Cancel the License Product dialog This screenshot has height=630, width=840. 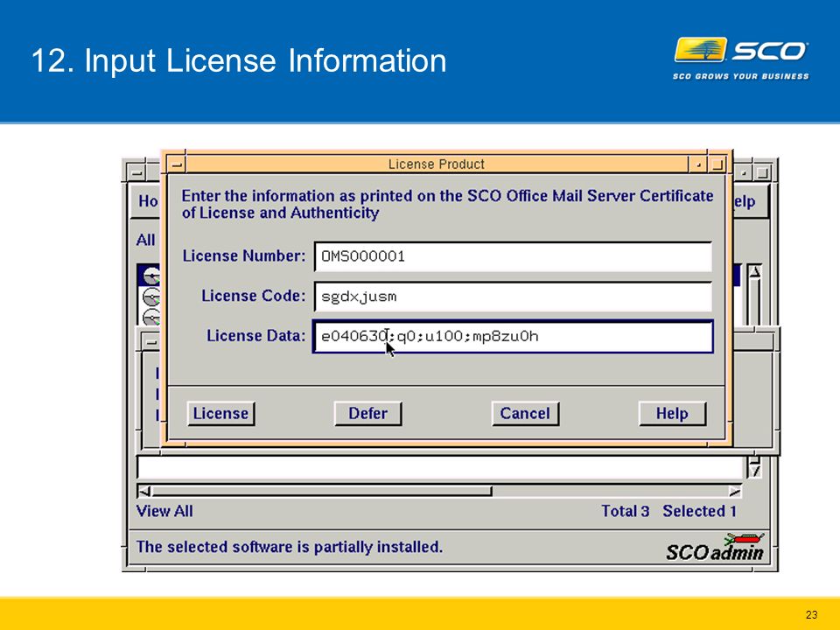click(x=525, y=414)
